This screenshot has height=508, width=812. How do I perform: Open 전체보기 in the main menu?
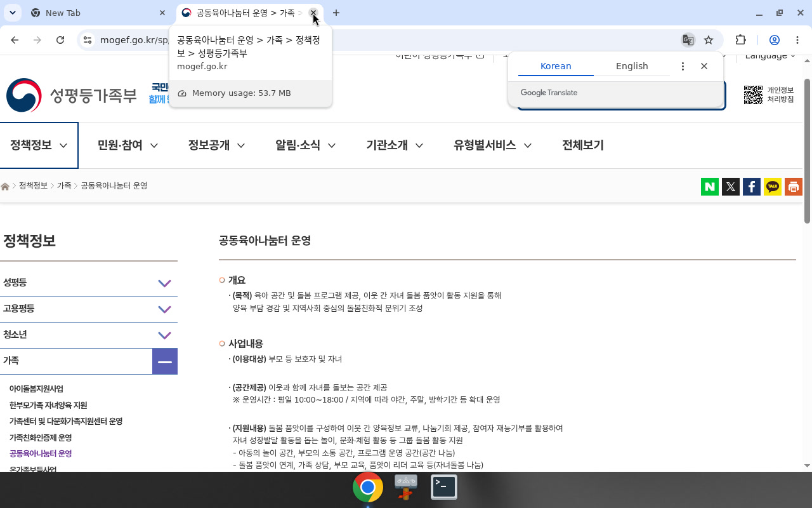[x=583, y=145]
